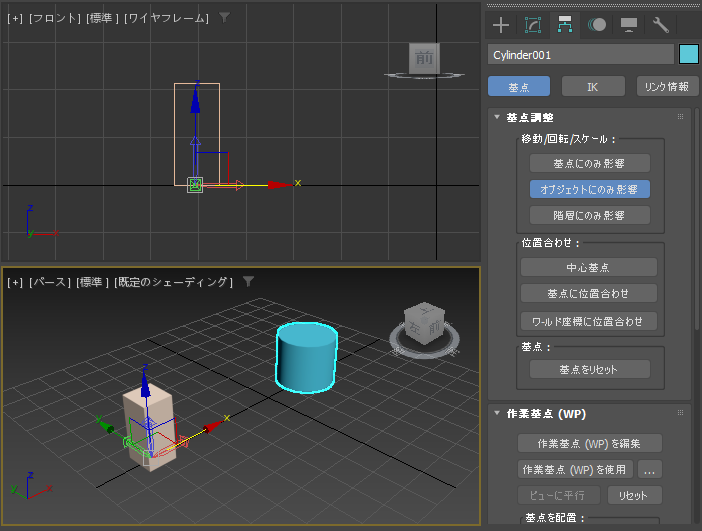Click 基点をリセット button

(590, 369)
